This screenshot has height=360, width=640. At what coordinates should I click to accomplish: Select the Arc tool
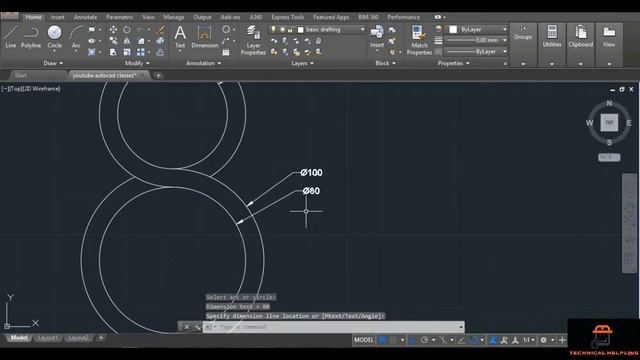76,38
